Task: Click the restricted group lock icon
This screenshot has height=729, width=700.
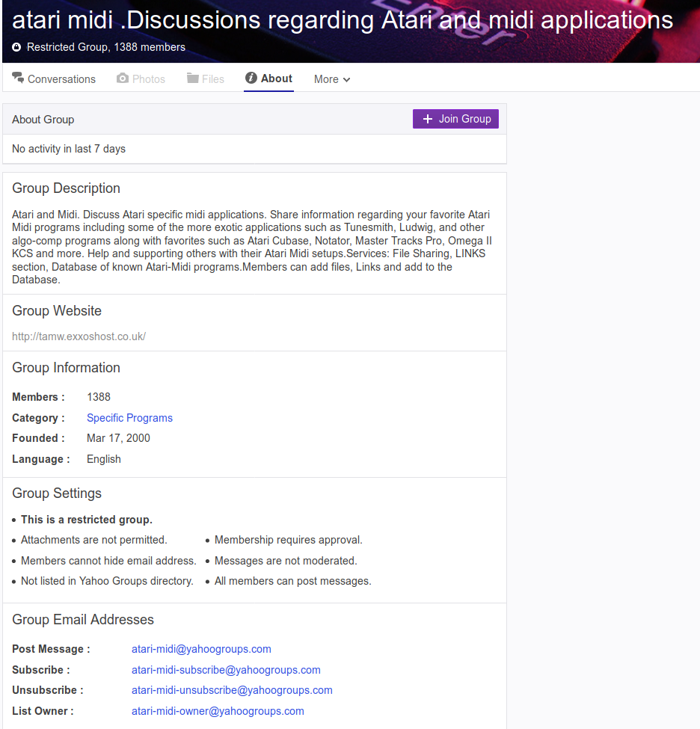Action: pyautogui.click(x=16, y=47)
